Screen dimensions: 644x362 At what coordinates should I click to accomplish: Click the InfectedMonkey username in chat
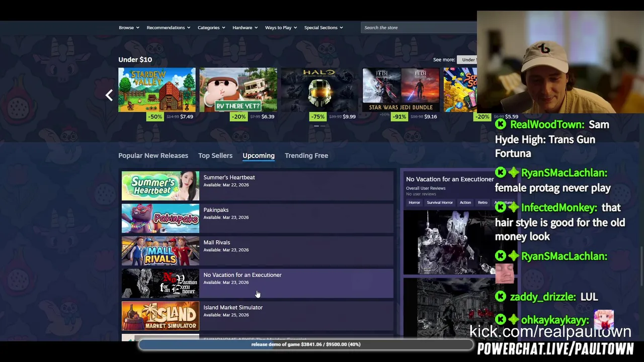tap(559, 208)
